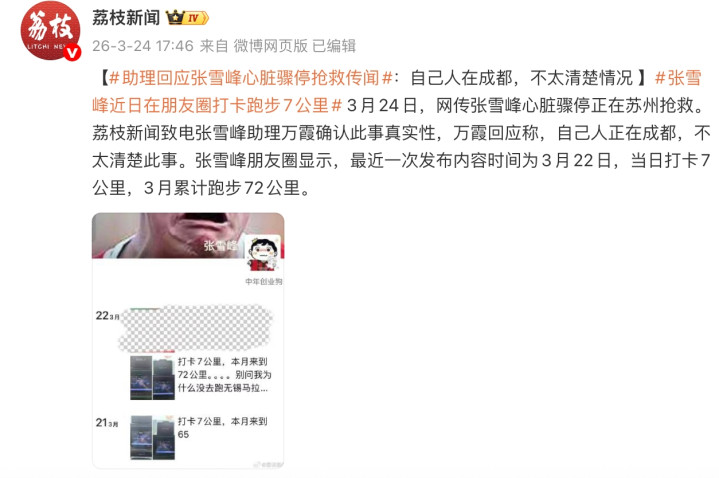Open hashtag 张雪峰近日在朋友圈打卡跑步7公里
The width and height of the screenshot is (719, 478).
(x=397, y=92)
